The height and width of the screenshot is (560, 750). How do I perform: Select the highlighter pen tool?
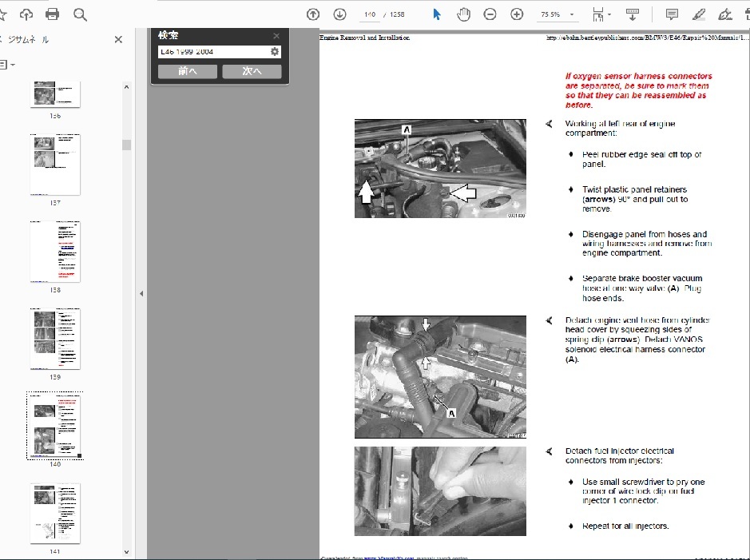698,14
